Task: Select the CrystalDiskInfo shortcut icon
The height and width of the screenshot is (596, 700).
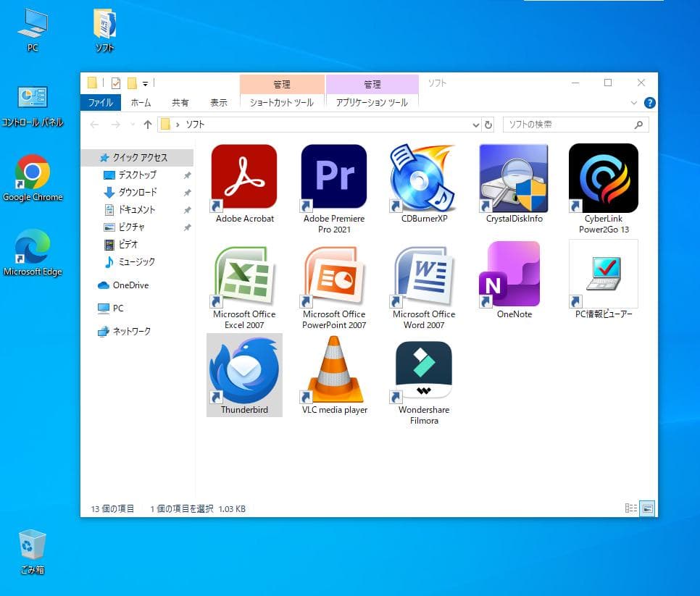Action: (514, 178)
